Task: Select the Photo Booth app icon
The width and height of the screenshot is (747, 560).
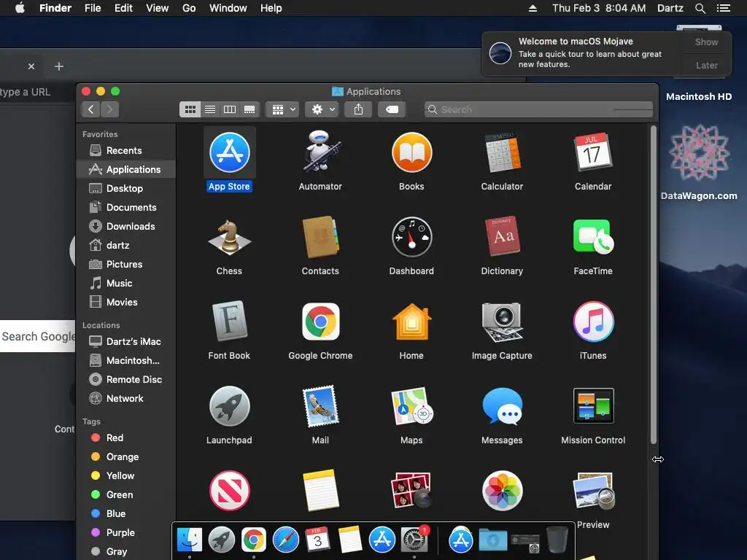Action: click(x=411, y=491)
